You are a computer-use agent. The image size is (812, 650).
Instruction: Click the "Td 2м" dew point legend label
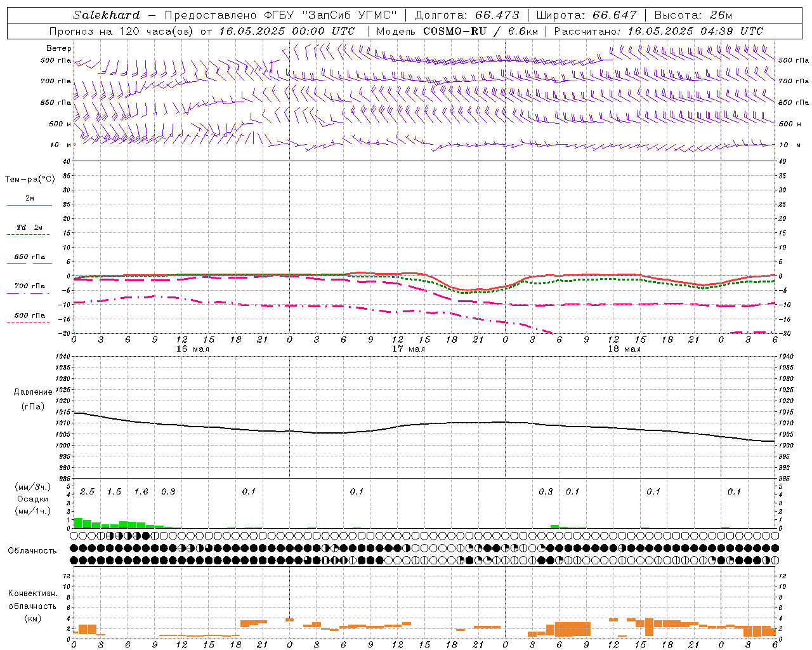(30, 227)
